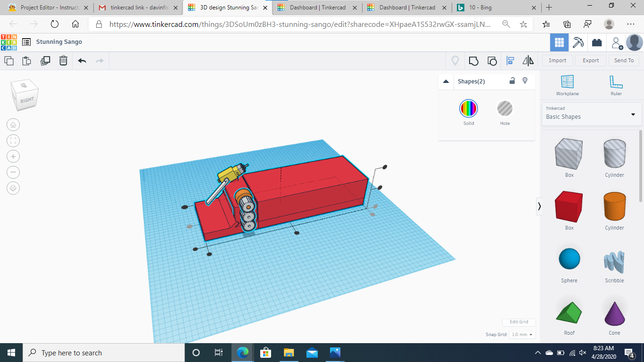Screen dimensions: 644x362
Task: Open the Basic Shapes category dropdown
Action: point(592,115)
